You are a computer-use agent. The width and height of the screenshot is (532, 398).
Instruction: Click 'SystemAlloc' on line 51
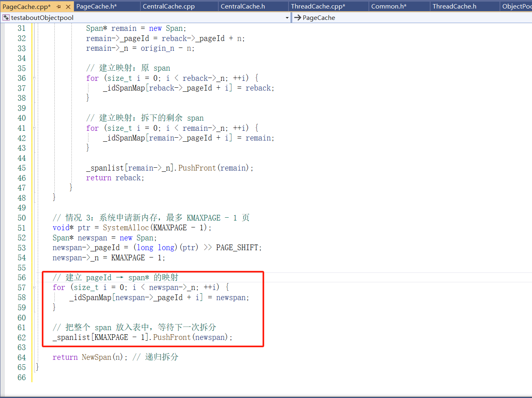click(126, 228)
